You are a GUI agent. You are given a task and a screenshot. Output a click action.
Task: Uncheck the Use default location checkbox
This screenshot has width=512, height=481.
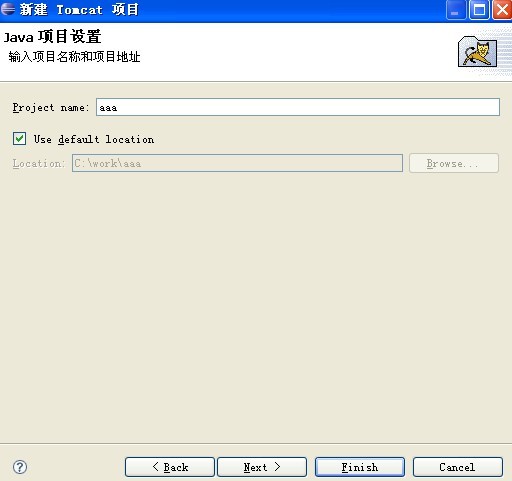[x=19, y=138]
